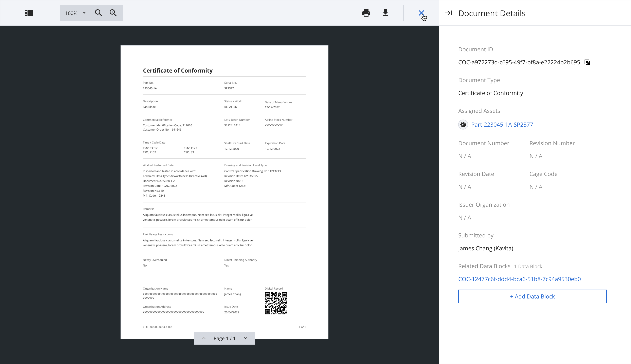Click the Add Data Block button

tap(532, 296)
